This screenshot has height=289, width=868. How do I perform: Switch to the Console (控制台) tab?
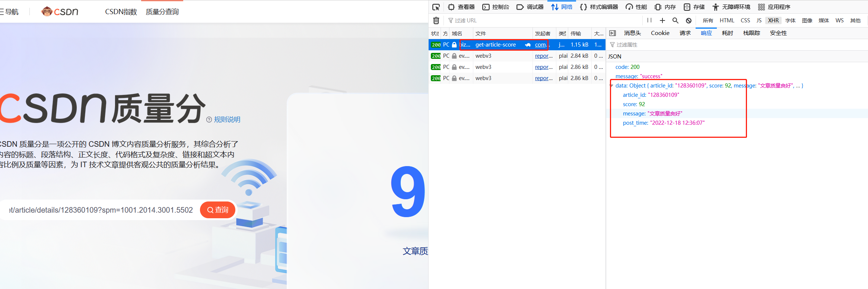(x=496, y=7)
